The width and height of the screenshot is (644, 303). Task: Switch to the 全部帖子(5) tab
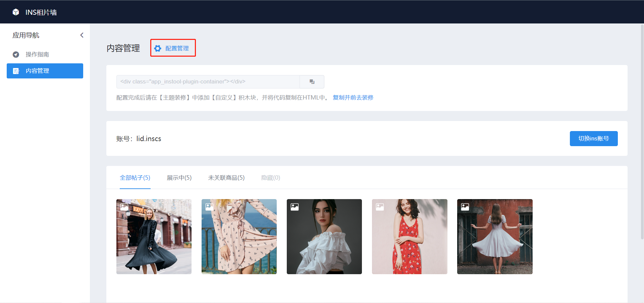pos(135,178)
